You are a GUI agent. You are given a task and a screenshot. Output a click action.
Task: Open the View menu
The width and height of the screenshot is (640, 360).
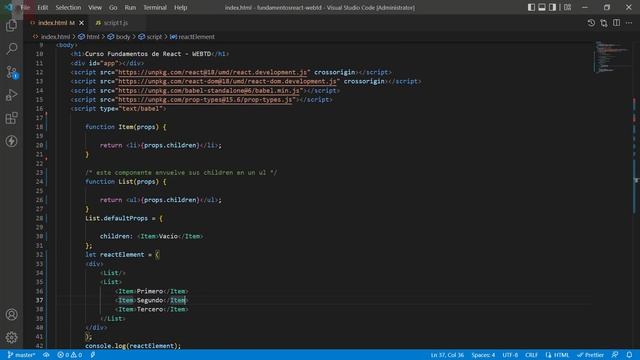pyautogui.click(x=95, y=7)
